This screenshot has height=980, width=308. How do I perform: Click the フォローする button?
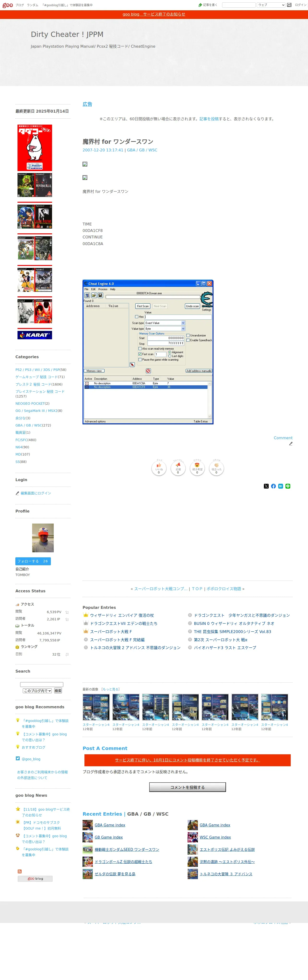coord(33,561)
